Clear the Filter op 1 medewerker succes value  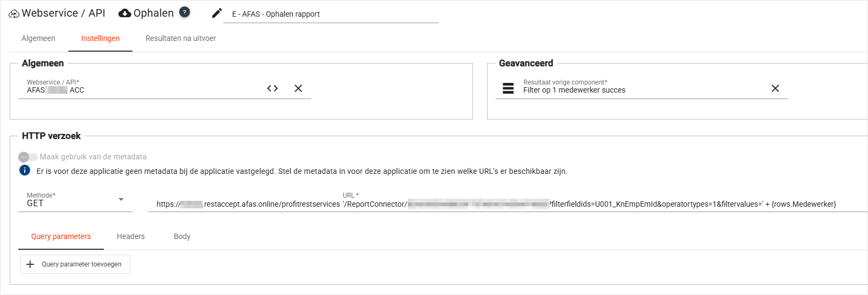click(775, 88)
